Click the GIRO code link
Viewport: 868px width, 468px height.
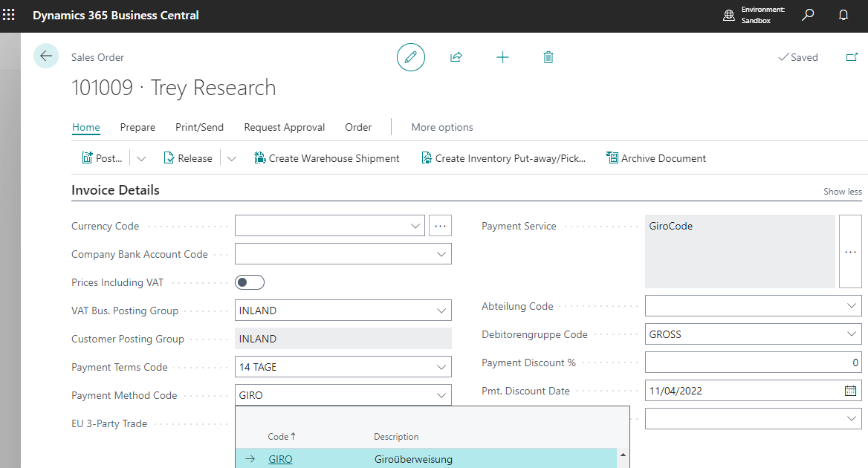click(280, 459)
